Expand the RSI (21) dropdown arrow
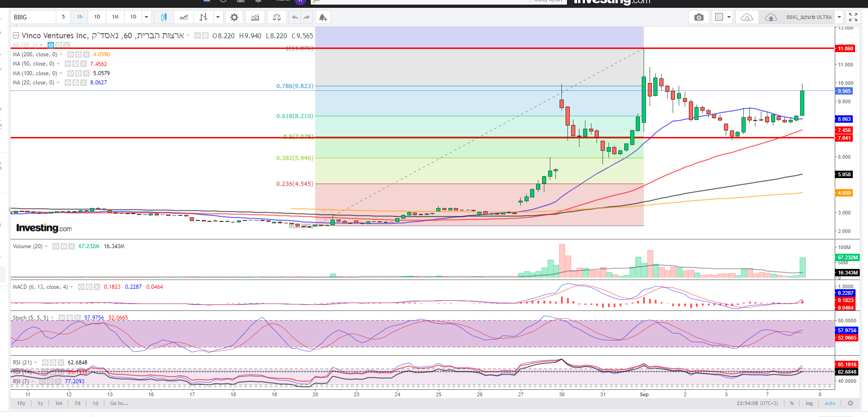Screen dimensions: 868x417 (36, 363)
